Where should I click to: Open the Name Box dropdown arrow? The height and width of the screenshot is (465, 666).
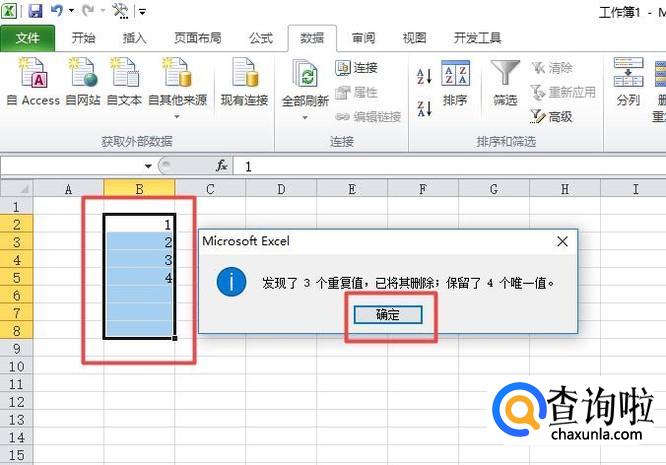148,166
